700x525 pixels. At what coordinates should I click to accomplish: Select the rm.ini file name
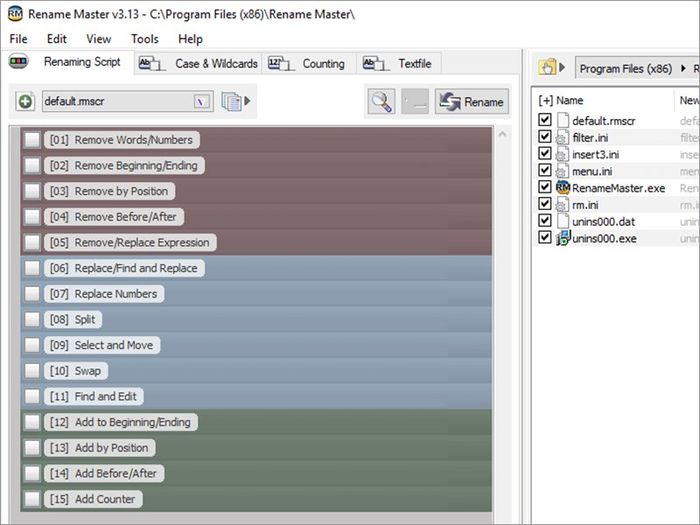585,205
